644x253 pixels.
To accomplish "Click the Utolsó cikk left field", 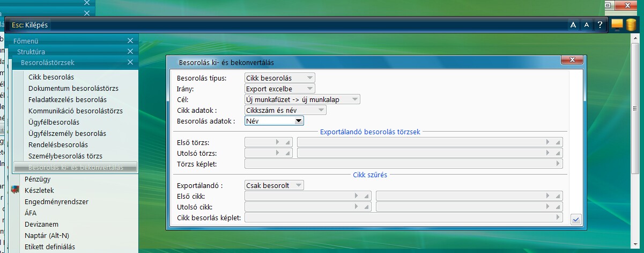I will pos(308,207).
